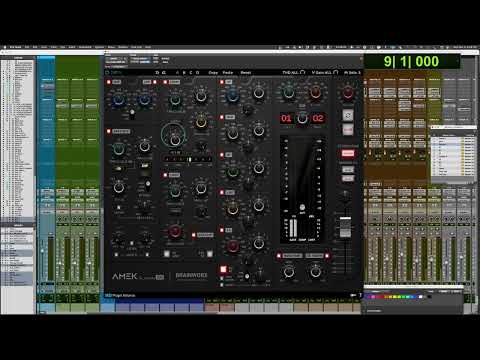This screenshot has width=480, height=360.
Task: Click the green-ringed knob of the middle EQ band
Action: [232, 172]
